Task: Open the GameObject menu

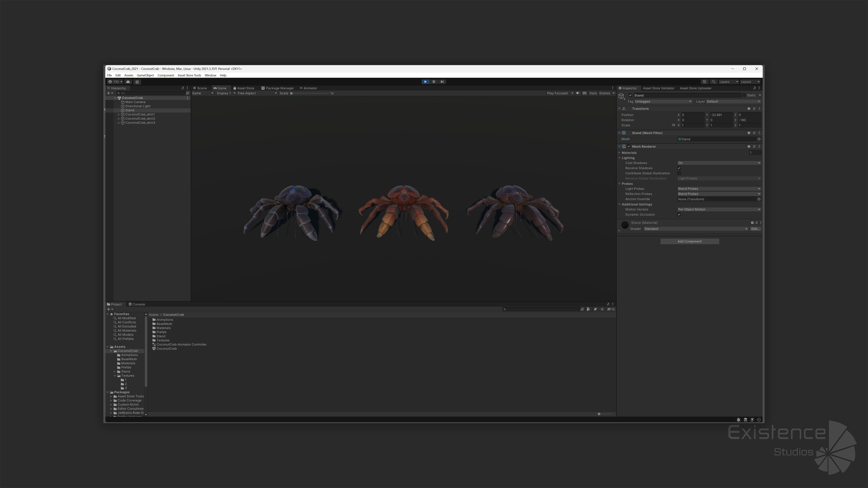Action: click(x=145, y=75)
